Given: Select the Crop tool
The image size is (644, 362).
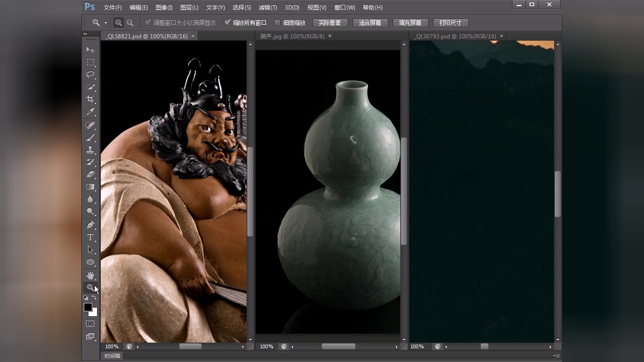Looking at the screenshot, I should (90, 99).
